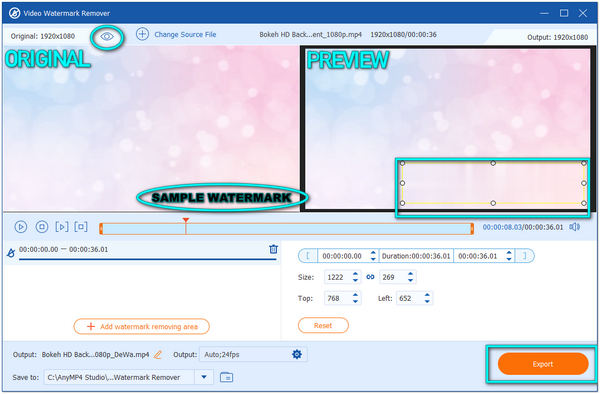Viewport: 600px width, 394px height.
Task: Set start point with left bracket button
Action: tap(308, 256)
